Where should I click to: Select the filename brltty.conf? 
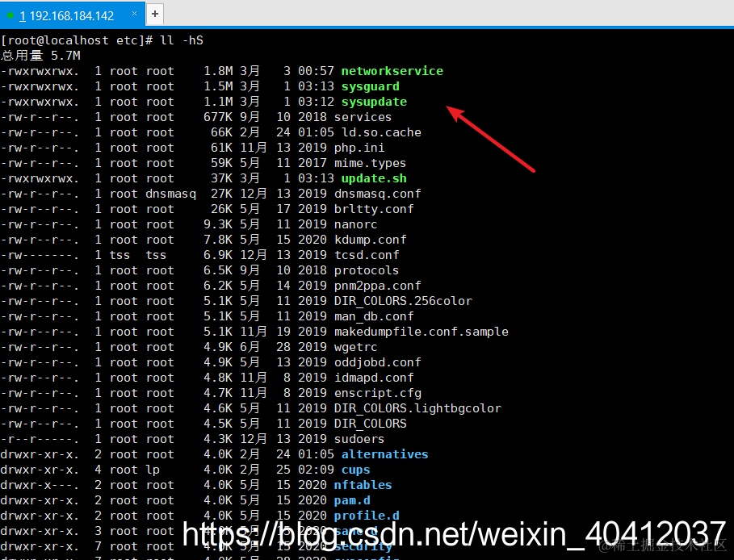coord(374,209)
